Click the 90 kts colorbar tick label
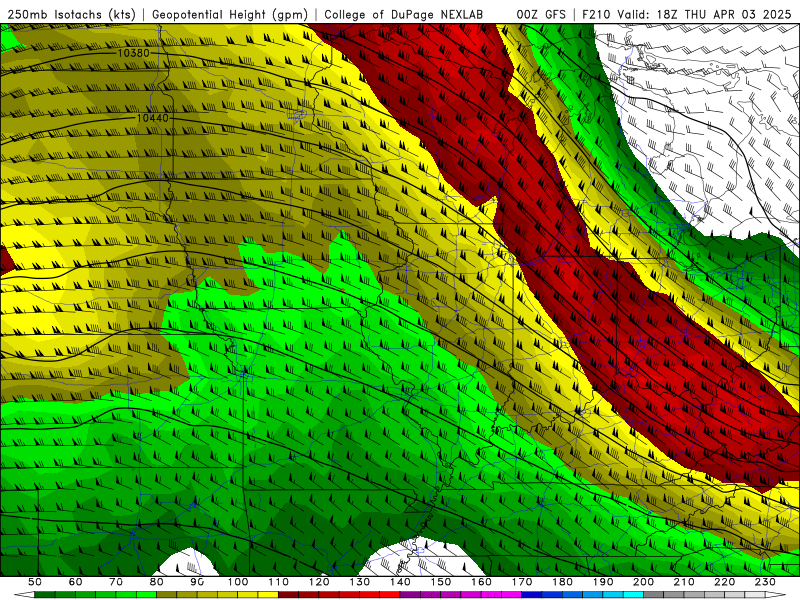Screen dimensions: 800x600 point(197,582)
